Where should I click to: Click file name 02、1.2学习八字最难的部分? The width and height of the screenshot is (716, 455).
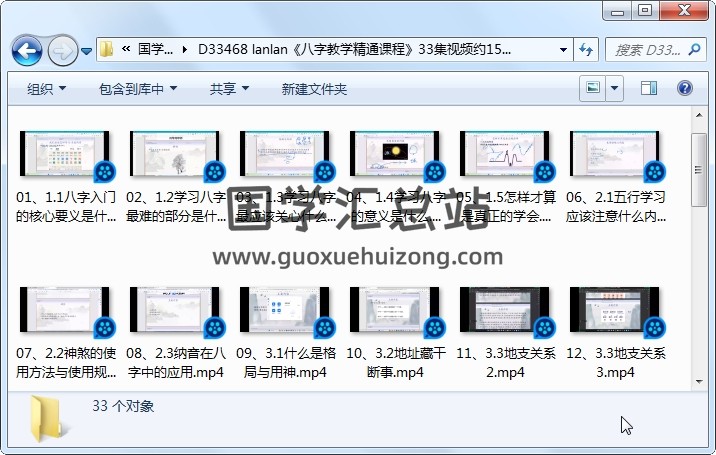pos(176,206)
